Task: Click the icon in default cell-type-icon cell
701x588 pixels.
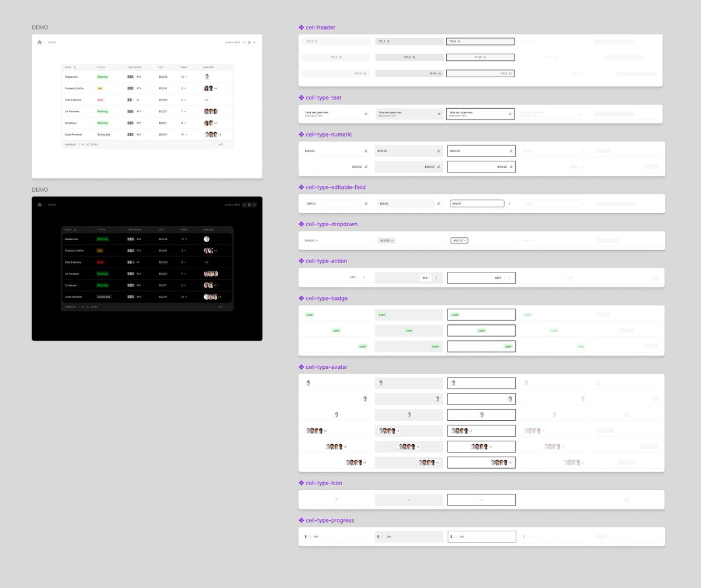Action: (336, 500)
